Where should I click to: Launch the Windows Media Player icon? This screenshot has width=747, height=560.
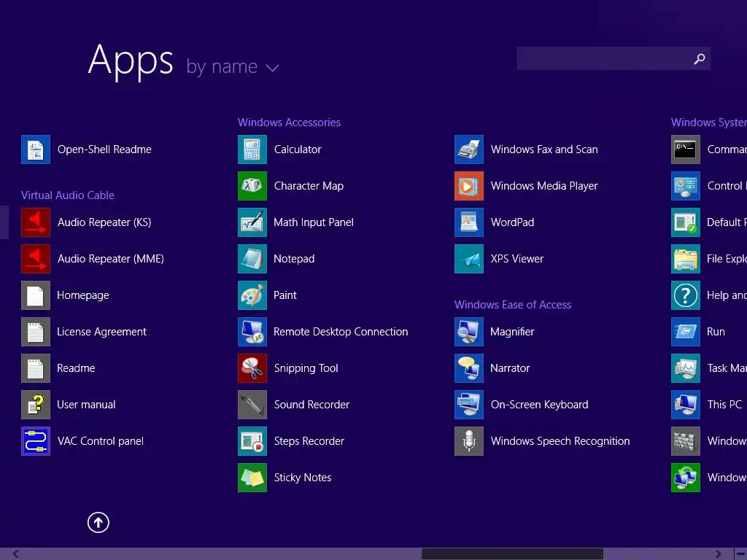pyautogui.click(x=469, y=186)
